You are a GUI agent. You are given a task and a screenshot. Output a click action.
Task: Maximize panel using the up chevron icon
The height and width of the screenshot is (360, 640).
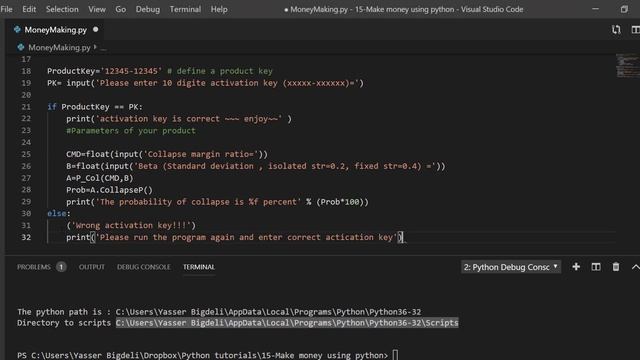(x=636, y=267)
